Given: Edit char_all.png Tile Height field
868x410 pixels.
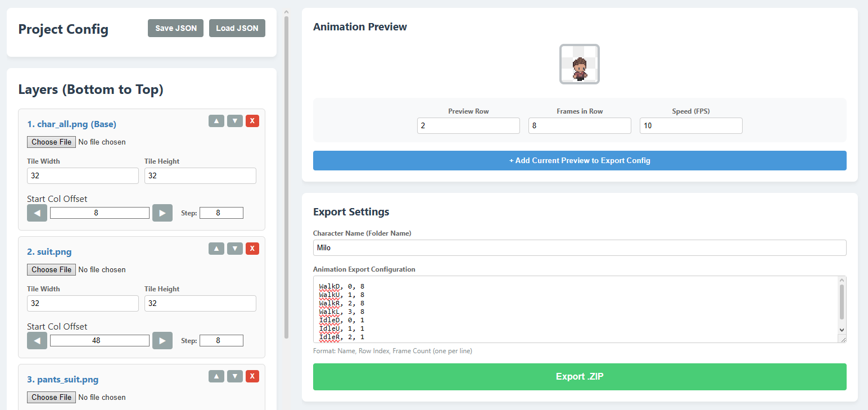Looking at the screenshot, I should [x=200, y=175].
